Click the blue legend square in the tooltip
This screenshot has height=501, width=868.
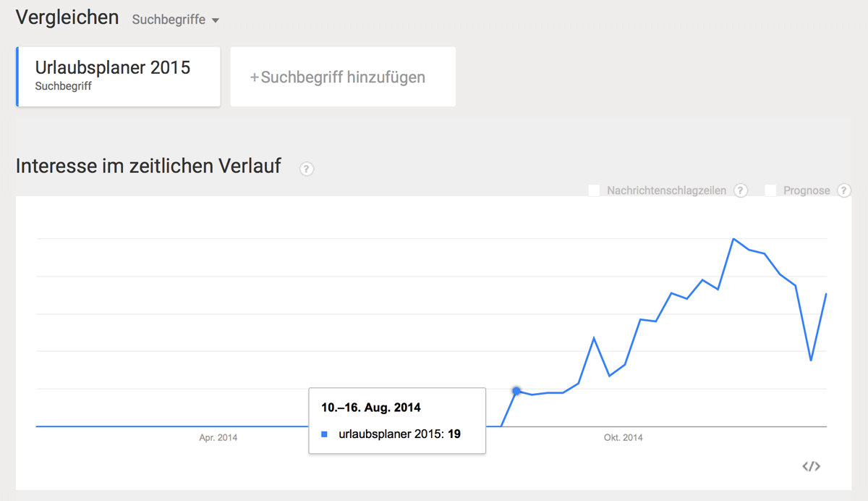coord(325,434)
